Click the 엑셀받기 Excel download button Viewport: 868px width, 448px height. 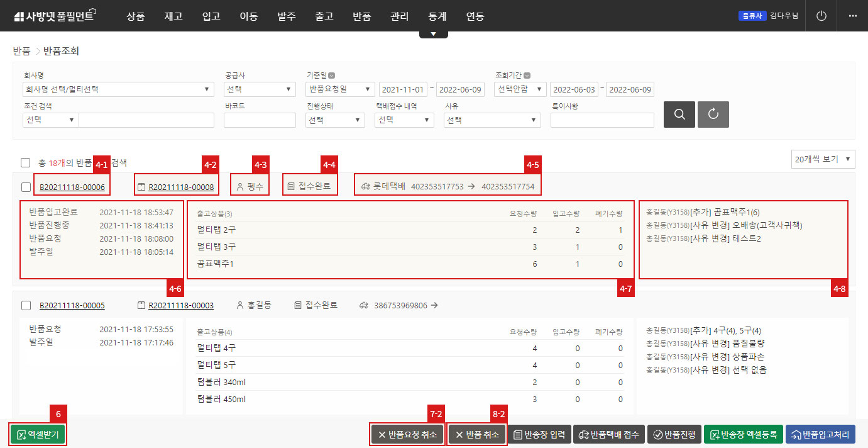tap(38, 435)
